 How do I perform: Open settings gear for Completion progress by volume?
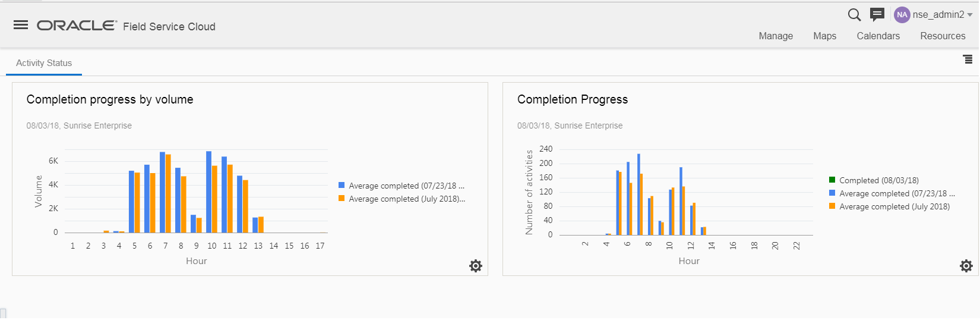coord(476,266)
